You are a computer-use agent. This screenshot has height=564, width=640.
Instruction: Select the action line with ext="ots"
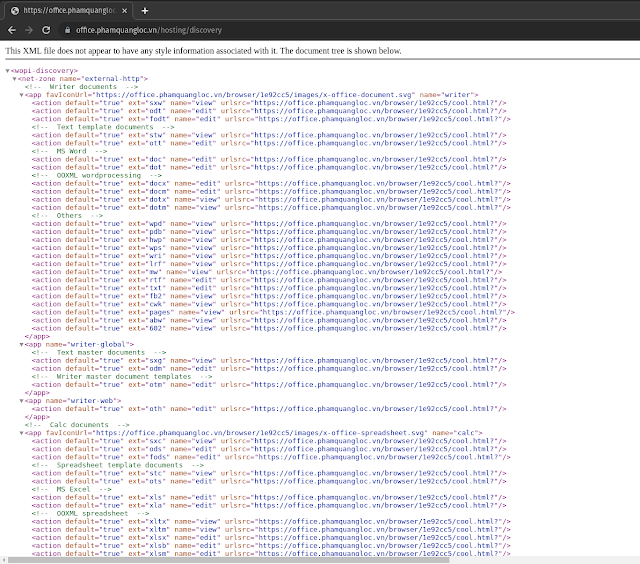(x=269, y=482)
